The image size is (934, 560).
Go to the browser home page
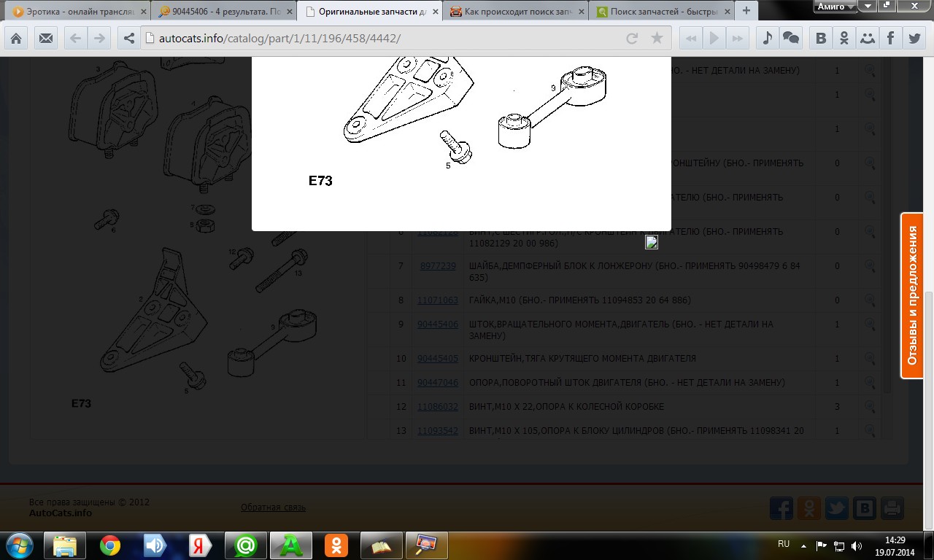15,39
